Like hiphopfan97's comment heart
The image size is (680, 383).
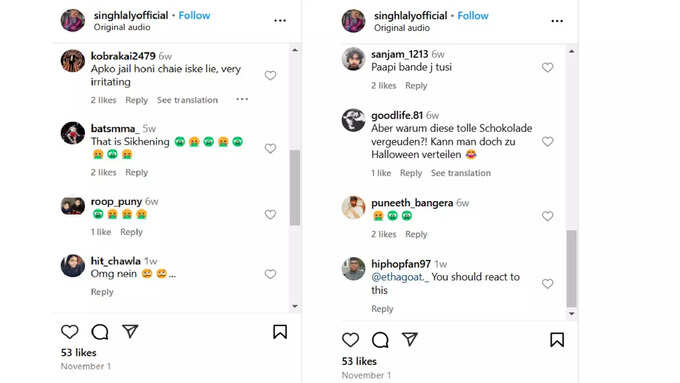547,284
